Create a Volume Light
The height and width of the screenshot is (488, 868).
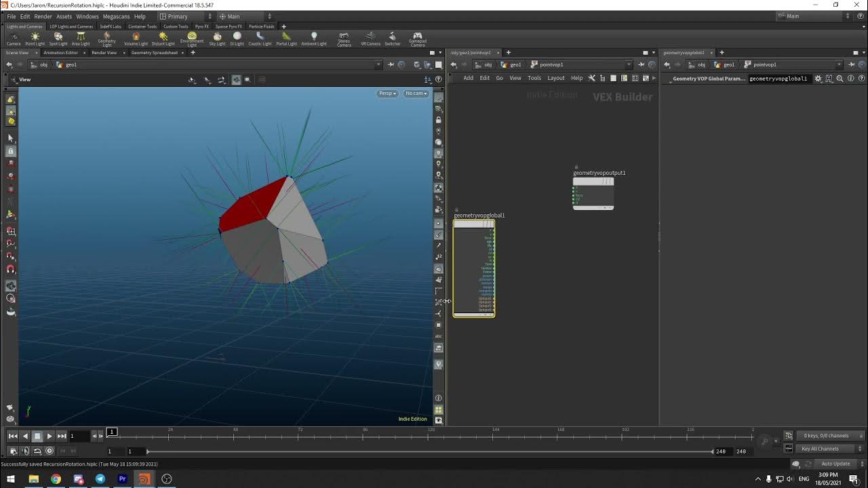point(136,39)
